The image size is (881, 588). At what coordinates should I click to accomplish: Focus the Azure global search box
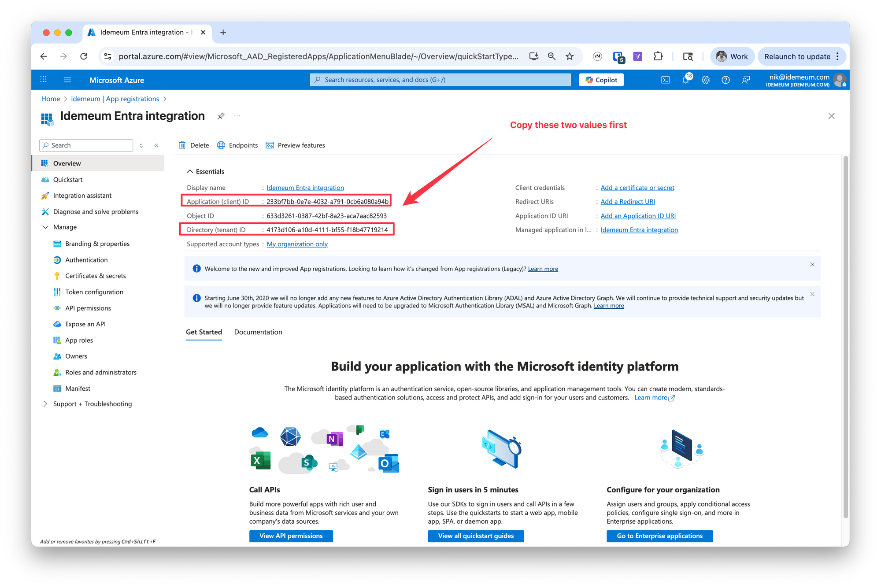click(x=440, y=80)
